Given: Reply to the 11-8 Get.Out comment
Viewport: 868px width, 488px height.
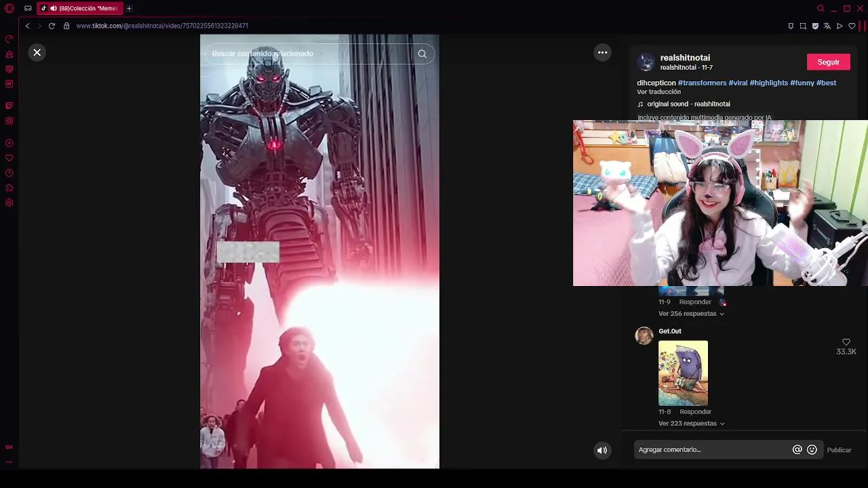Looking at the screenshot, I should tap(695, 411).
